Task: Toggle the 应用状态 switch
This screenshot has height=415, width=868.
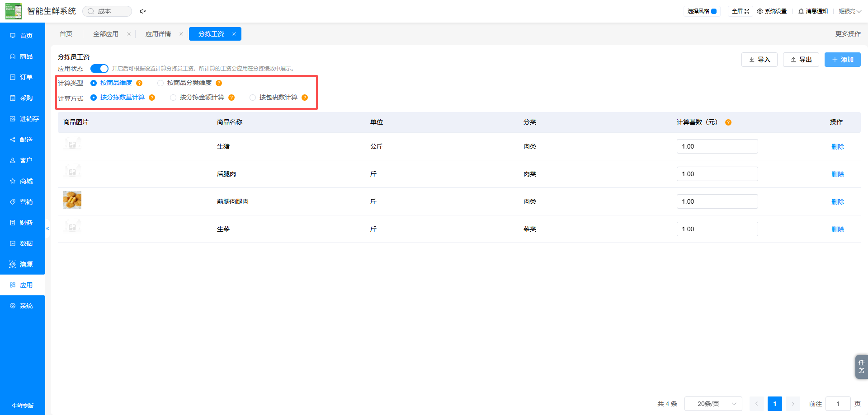Action: click(99, 69)
